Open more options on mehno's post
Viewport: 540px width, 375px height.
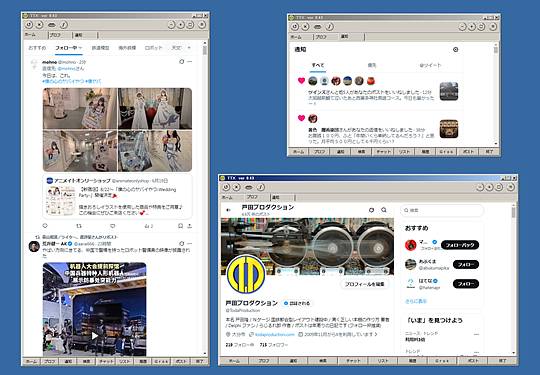point(189,62)
